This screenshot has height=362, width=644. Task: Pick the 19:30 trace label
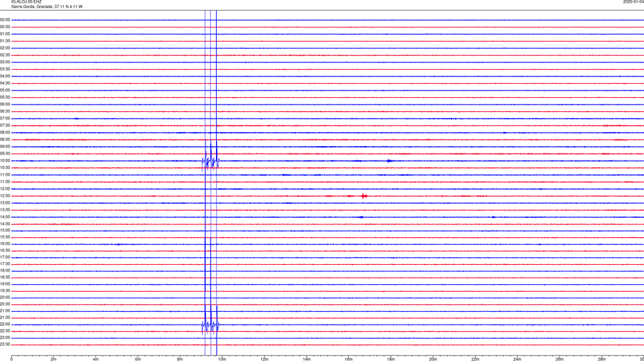[5, 290]
